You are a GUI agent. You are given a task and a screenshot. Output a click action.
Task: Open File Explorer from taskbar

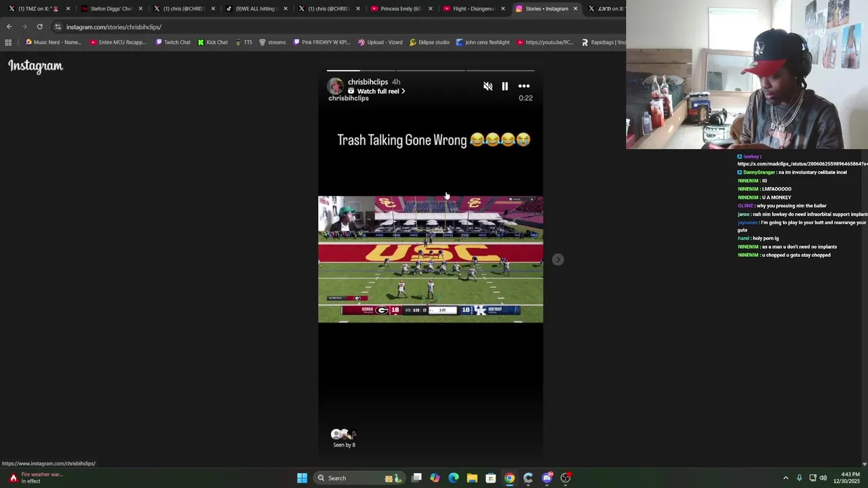coord(472,478)
